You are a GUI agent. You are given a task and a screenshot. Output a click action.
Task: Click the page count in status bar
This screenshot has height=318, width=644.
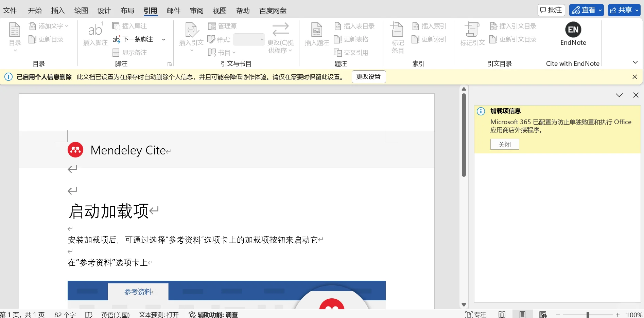(x=22, y=315)
